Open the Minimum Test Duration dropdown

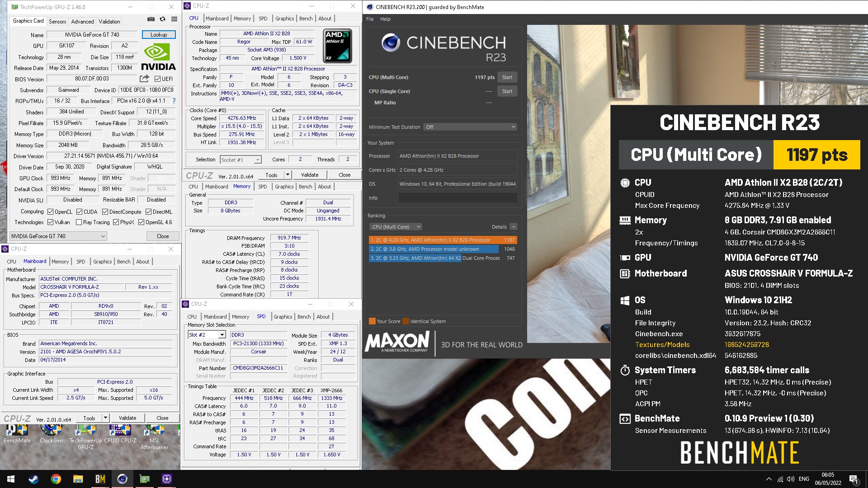pos(470,127)
